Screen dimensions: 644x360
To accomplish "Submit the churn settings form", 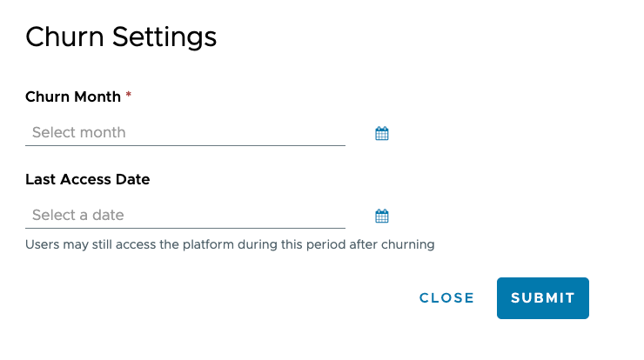I will click(x=542, y=298).
